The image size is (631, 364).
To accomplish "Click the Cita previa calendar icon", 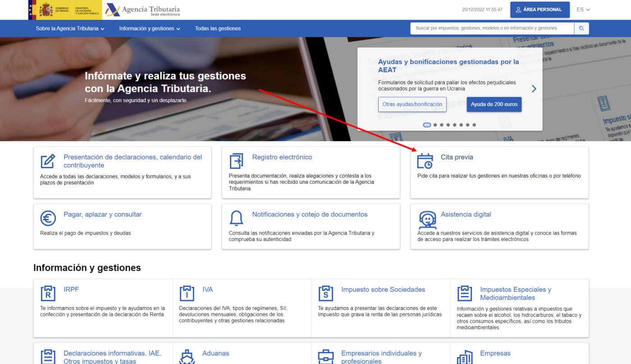I will point(425,161).
